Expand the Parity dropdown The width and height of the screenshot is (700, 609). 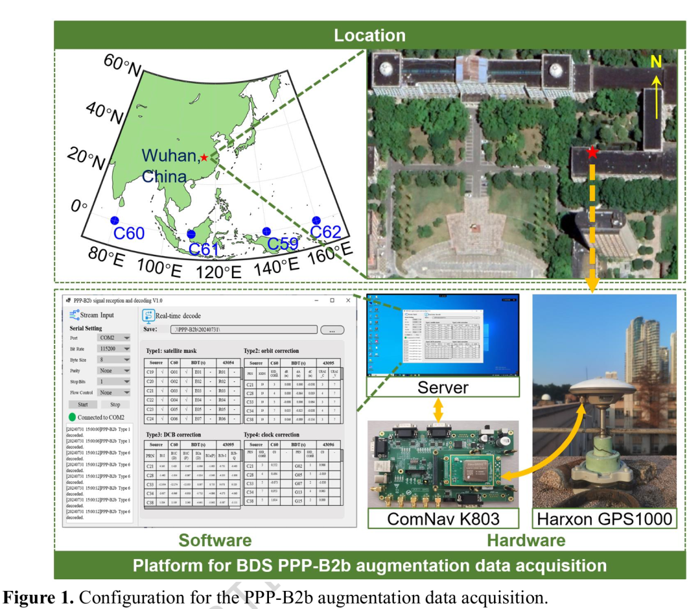coord(114,370)
